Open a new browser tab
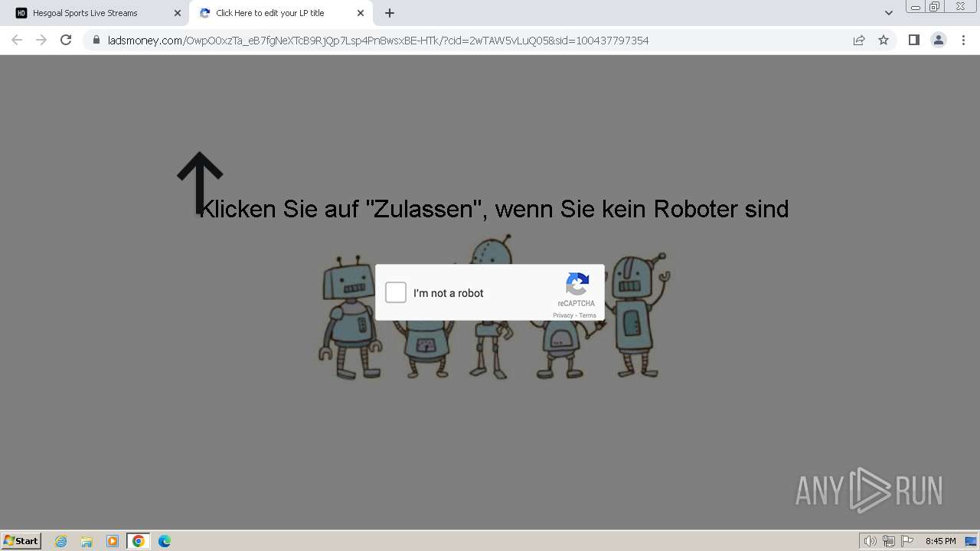Viewport: 980px width, 551px height. [389, 13]
